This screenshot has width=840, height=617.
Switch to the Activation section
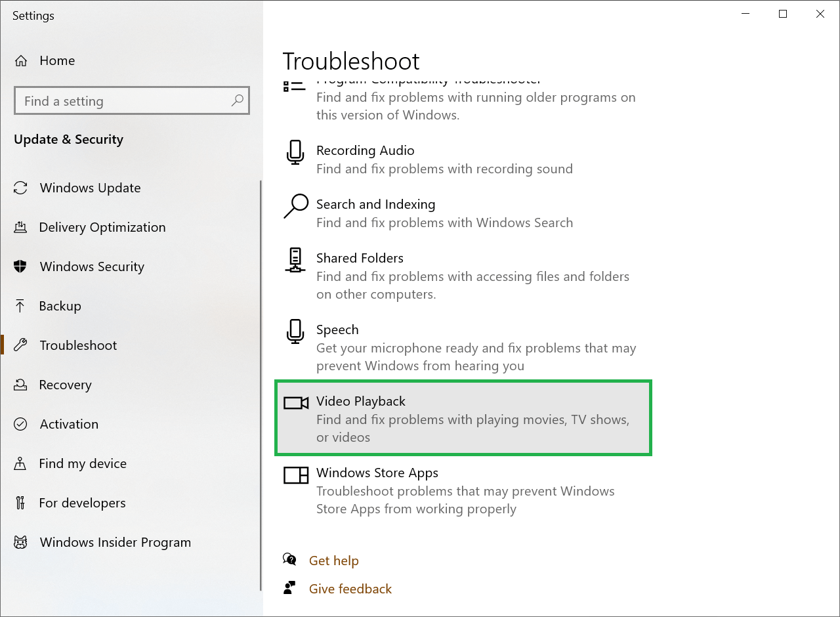(70, 424)
